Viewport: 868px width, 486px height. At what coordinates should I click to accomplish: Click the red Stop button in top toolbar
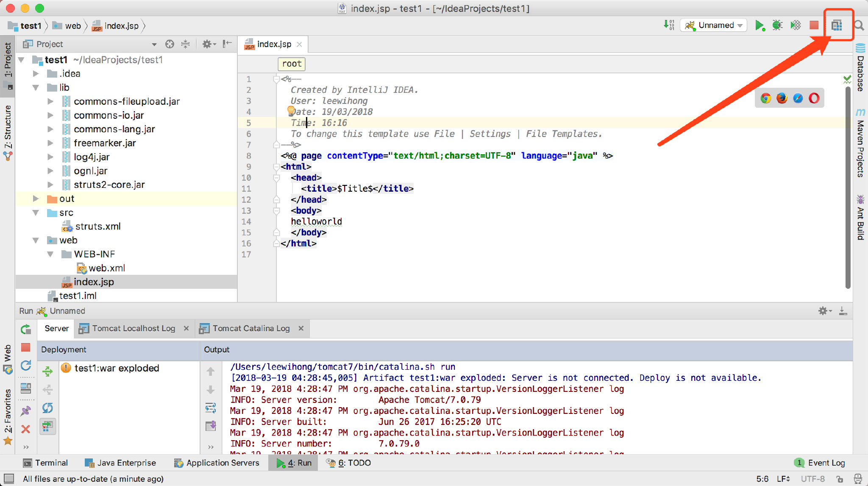tap(814, 25)
